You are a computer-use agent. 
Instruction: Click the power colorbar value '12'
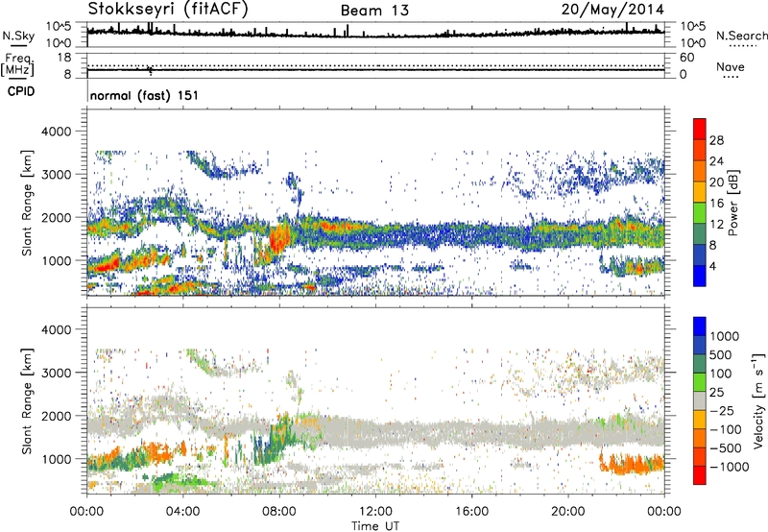click(x=716, y=225)
